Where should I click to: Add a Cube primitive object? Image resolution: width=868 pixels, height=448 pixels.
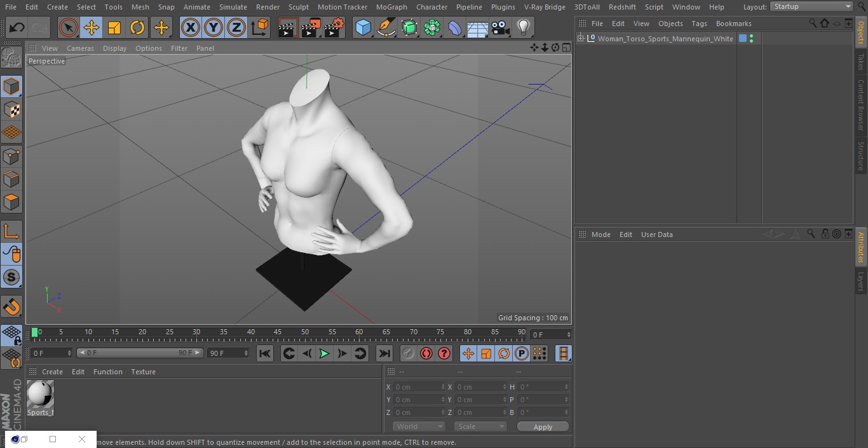(363, 28)
